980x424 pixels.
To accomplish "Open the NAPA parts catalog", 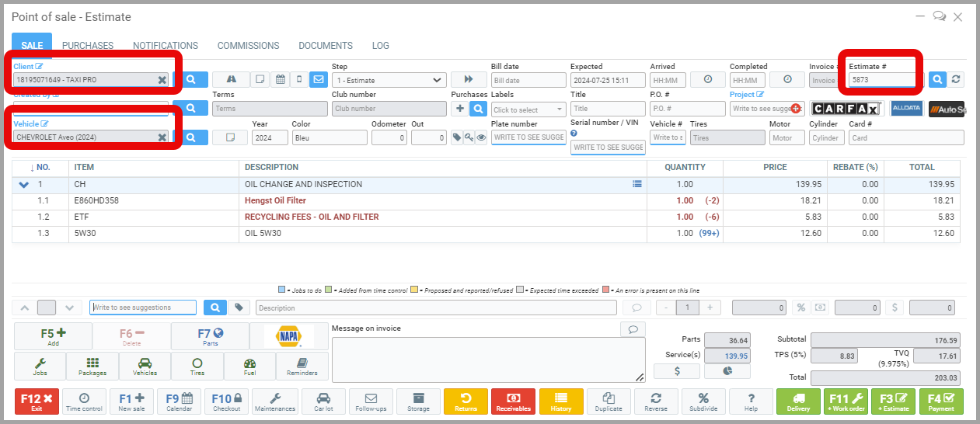I will [288, 336].
